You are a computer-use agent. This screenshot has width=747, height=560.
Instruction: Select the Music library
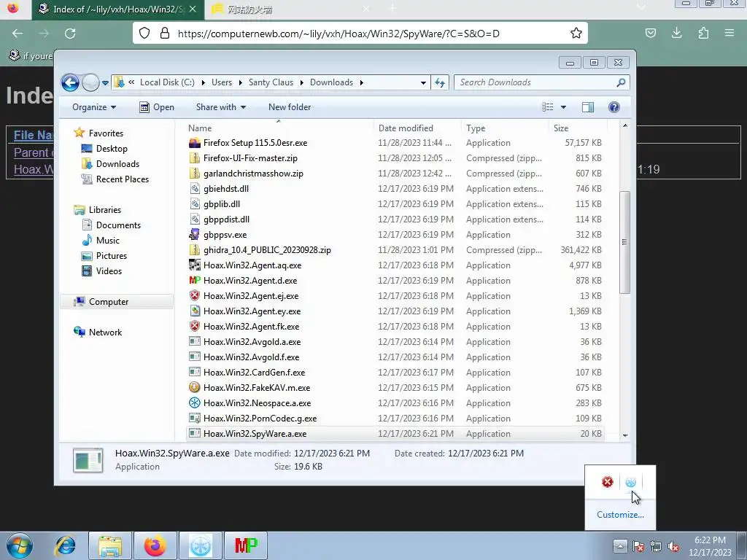point(108,241)
